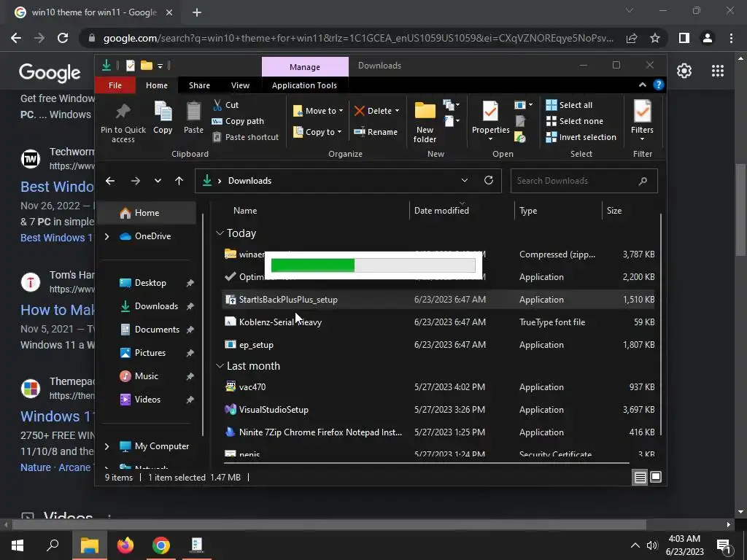Collapse the ribbon chevron
The height and width of the screenshot is (560, 747).
[642, 85]
